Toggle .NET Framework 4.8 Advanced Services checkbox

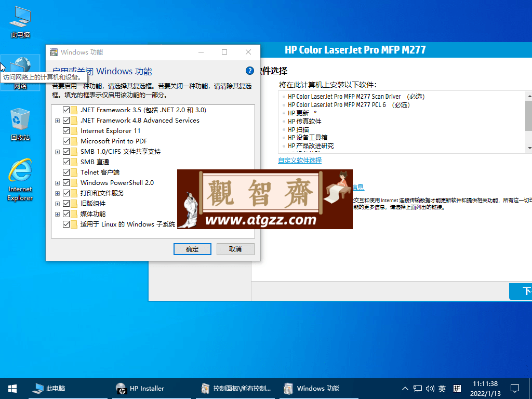[x=66, y=120]
